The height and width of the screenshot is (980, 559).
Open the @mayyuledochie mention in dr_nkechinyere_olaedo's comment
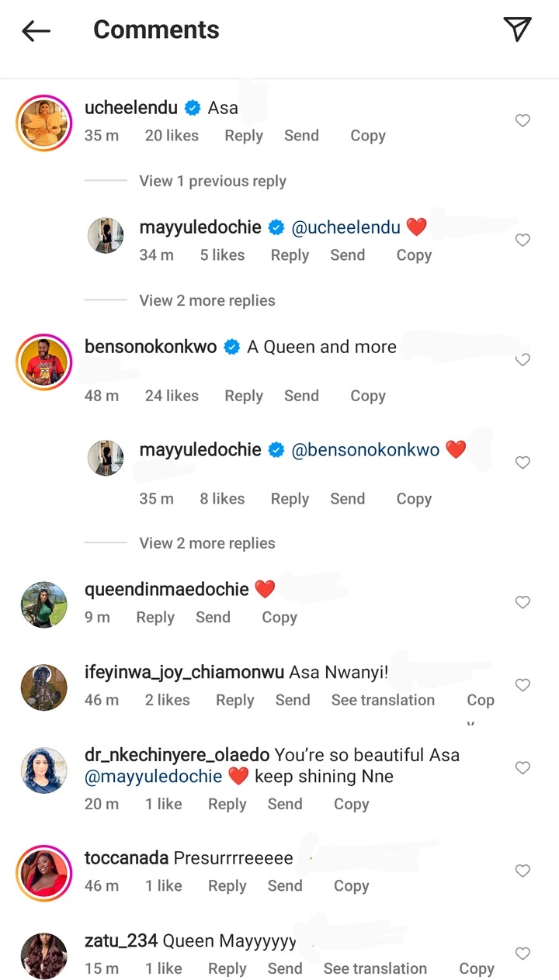click(154, 777)
